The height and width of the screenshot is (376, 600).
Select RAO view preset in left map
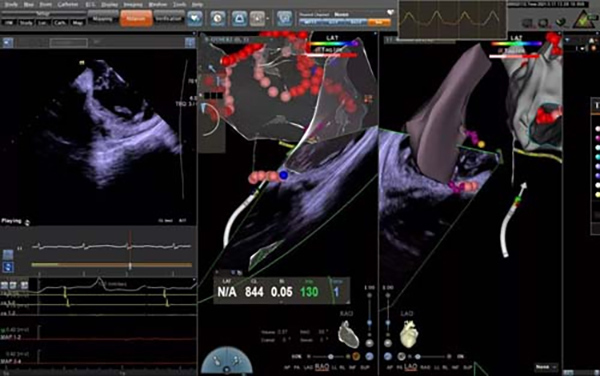322,367
